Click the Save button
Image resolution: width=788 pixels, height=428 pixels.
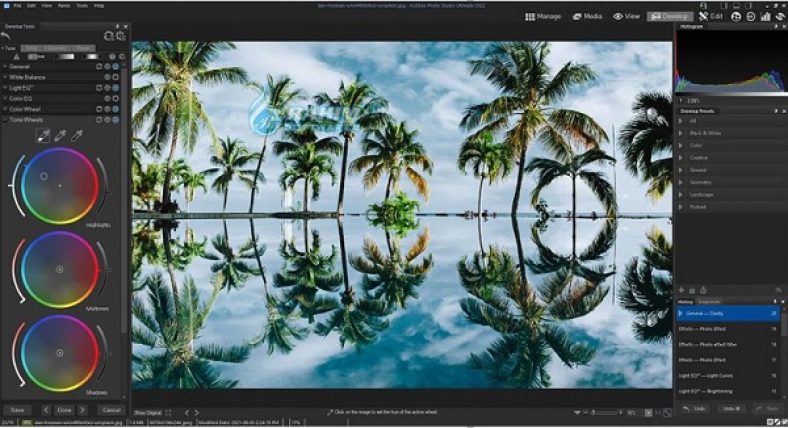17,410
